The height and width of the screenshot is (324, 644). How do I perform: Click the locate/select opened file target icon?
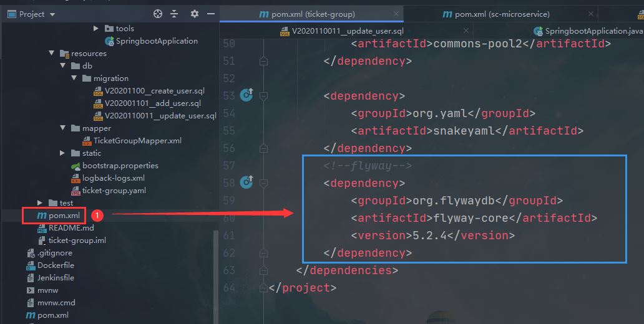(158, 14)
